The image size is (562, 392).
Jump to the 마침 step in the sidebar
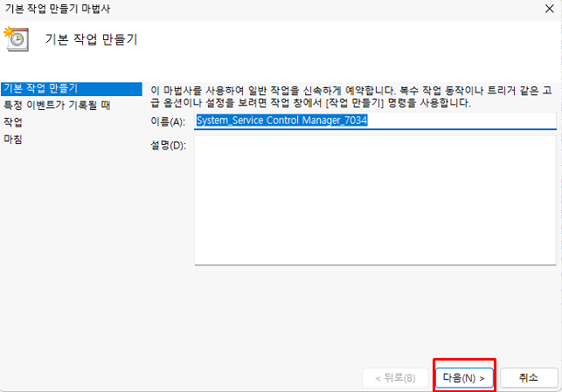tap(13, 139)
